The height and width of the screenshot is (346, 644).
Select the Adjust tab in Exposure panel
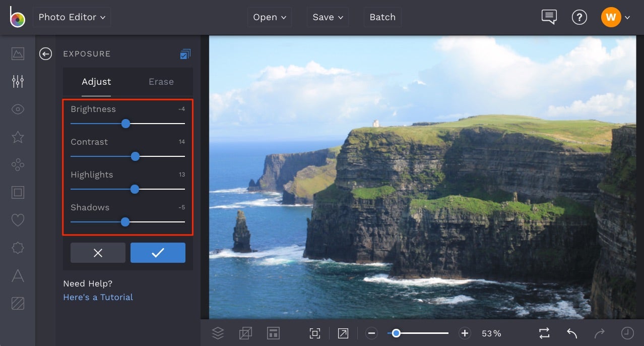96,82
